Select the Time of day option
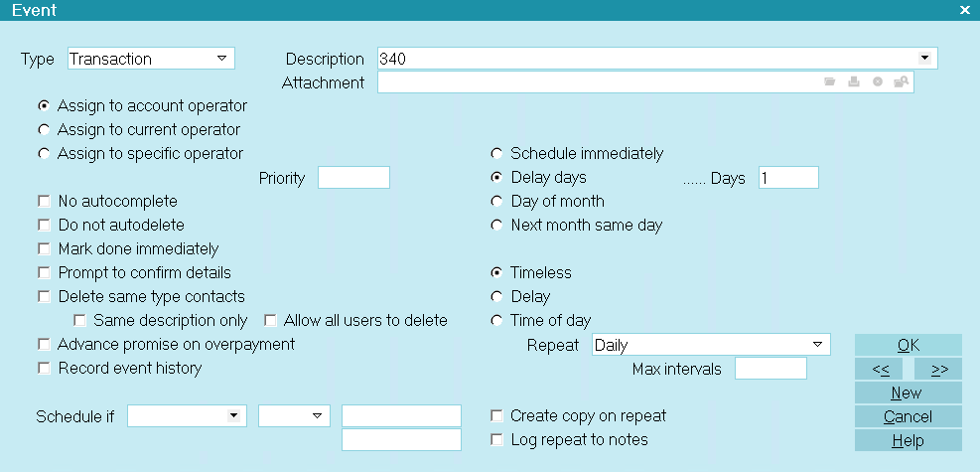This screenshot has width=980, height=472. point(496,321)
